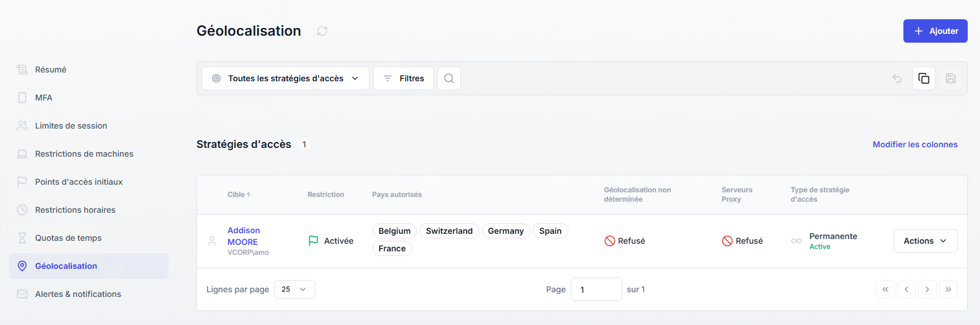Open the MFA sidebar section

click(x=44, y=98)
